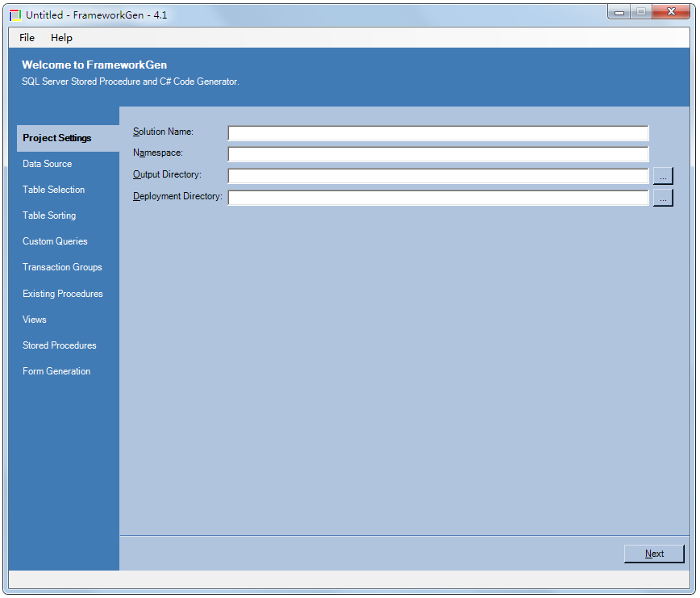Viewport: 700px width, 598px height.
Task: Browse for the Output Directory folder
Action: [x=663, y=176]
